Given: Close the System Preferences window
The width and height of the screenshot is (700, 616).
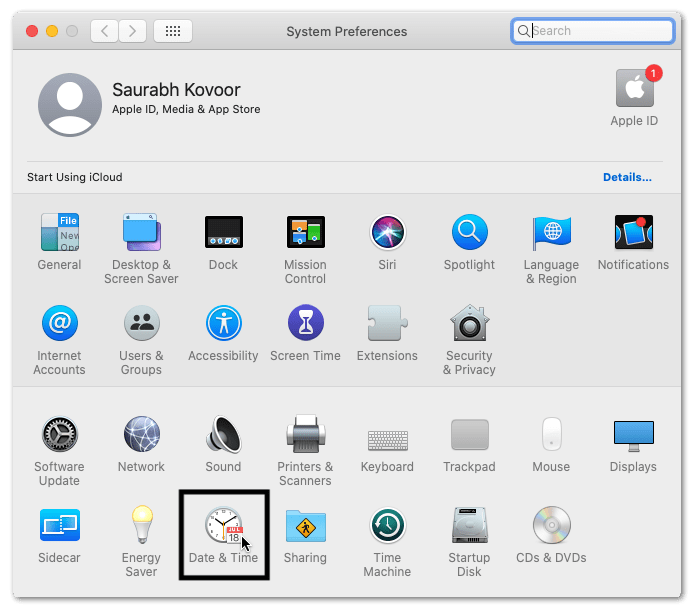Looking at the screenshot, I should (x=32, y=31).
